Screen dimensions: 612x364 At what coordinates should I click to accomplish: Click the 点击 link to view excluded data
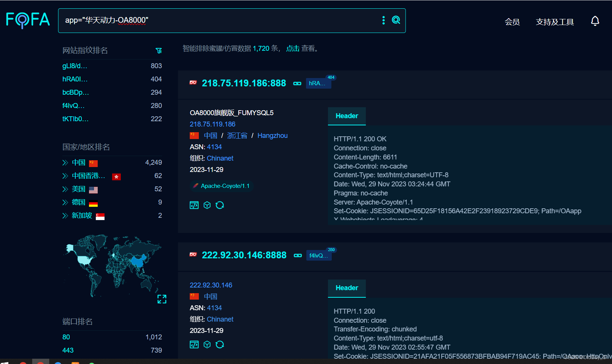(x=293, y=48)
